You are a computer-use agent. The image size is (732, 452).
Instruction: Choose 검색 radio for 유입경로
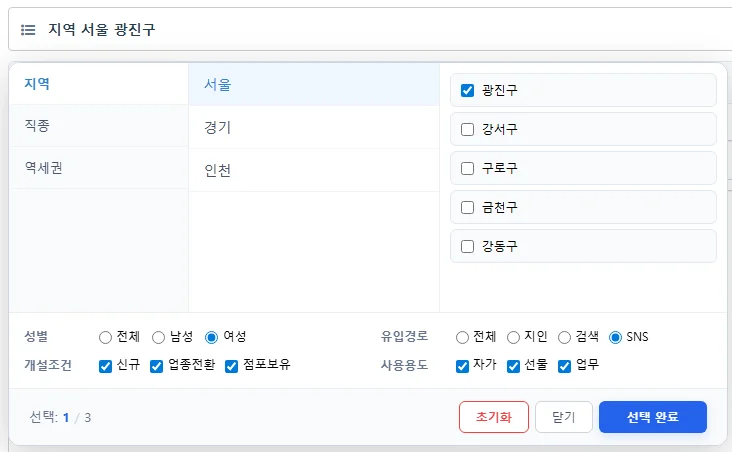(564, 337)
